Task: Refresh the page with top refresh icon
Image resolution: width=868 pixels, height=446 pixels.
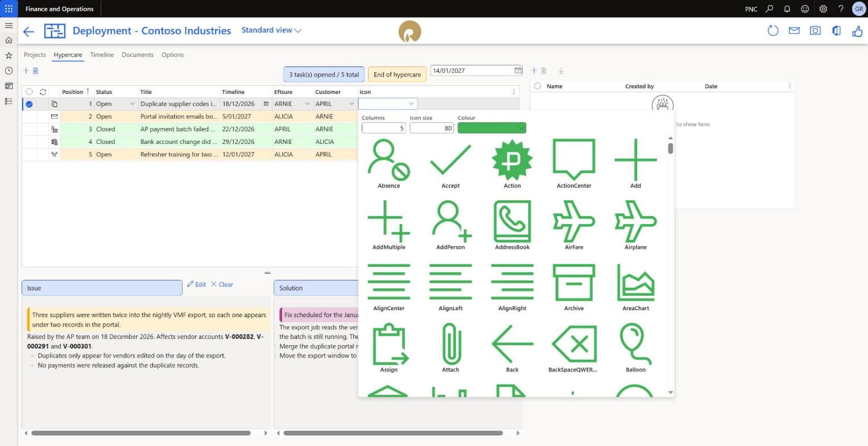Action: click(772, 31)
